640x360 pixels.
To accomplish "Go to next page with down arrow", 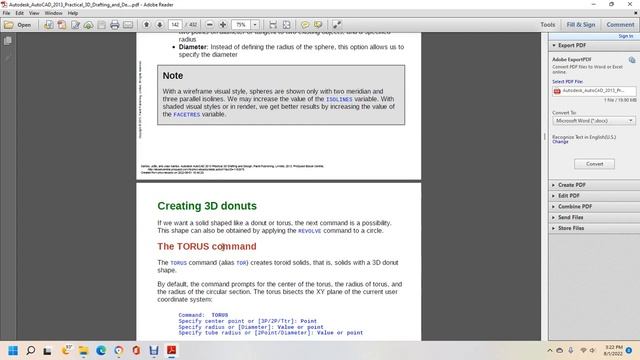I will [x=160, y=25].
